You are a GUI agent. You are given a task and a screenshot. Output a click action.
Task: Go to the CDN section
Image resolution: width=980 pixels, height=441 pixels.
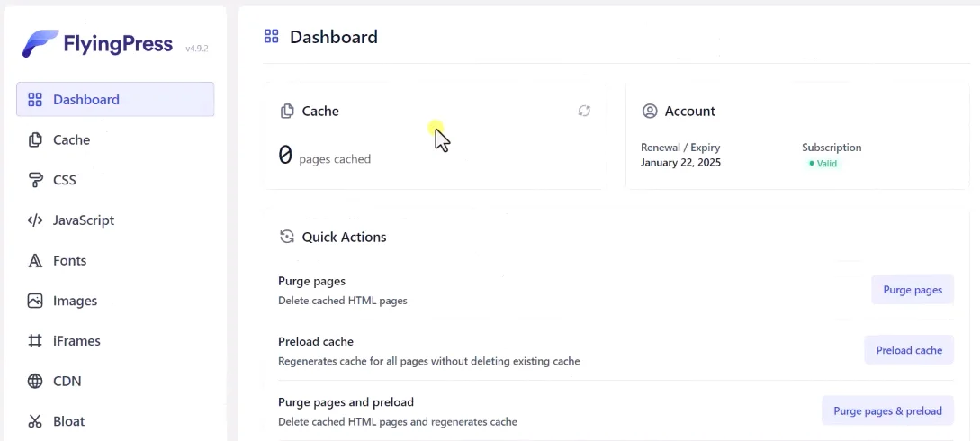coord(67,381)
